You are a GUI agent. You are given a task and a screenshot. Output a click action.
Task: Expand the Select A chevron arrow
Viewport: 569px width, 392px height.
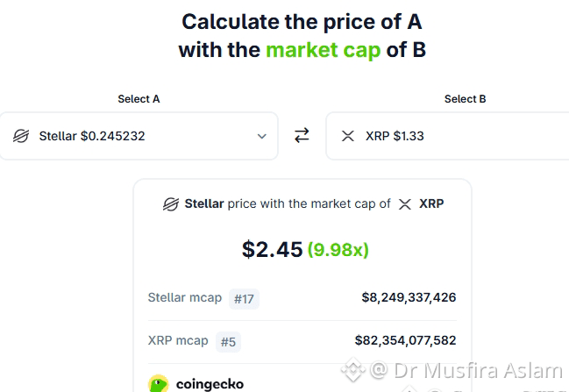click(x=261, y=137)
